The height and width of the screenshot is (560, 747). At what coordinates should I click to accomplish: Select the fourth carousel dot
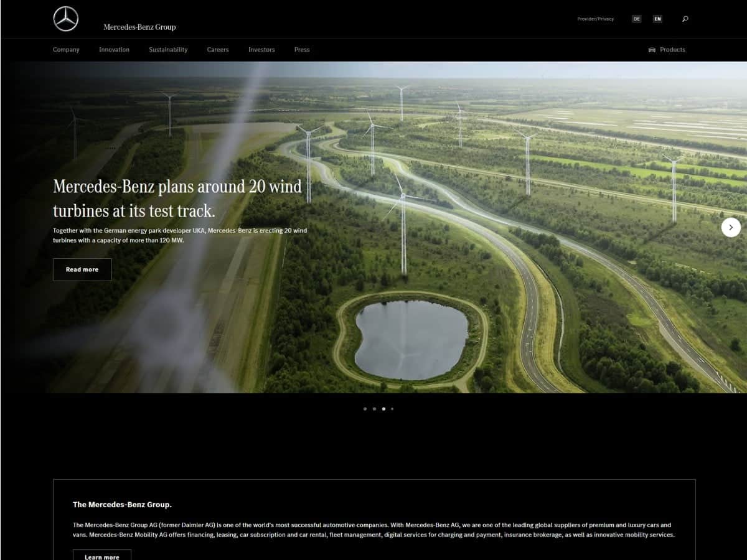392,409
